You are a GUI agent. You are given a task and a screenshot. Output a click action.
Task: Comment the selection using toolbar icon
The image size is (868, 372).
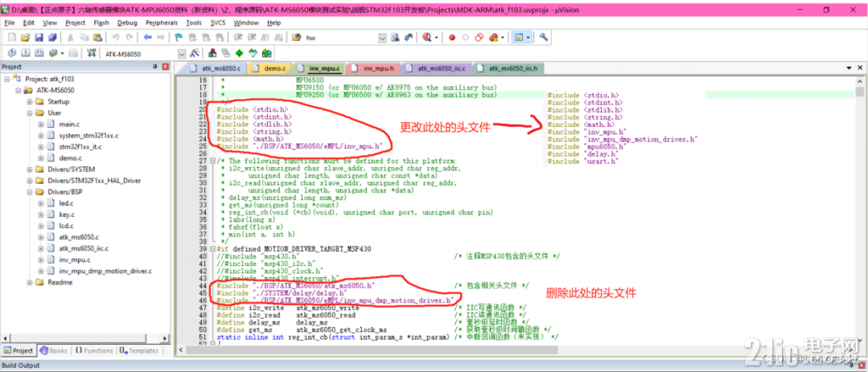click(x=265, y=38)
